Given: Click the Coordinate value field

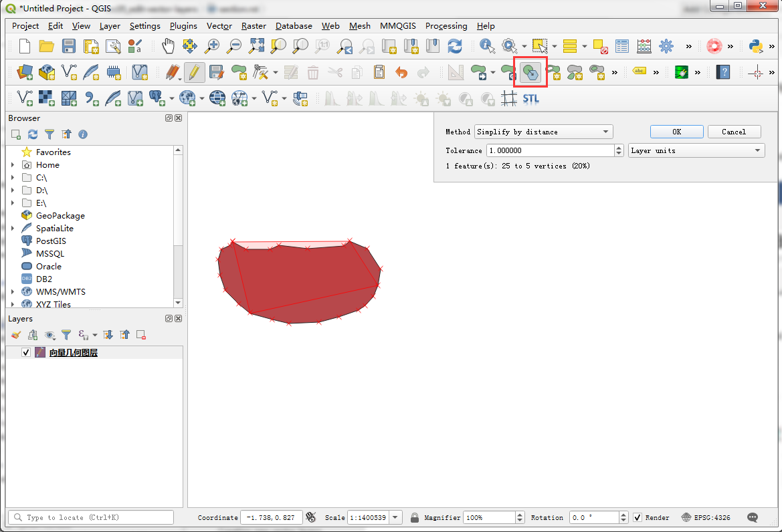Looking at the screenshot, I should pyautogui.click(x=272, y=517).
